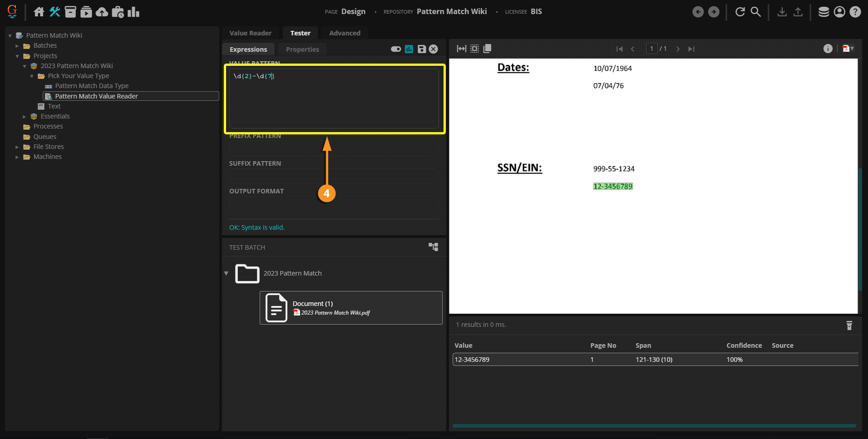Click the Grooper G logo
Viewport: 868px width, 439px height.
pyautogui.click(x=12, y=11)
